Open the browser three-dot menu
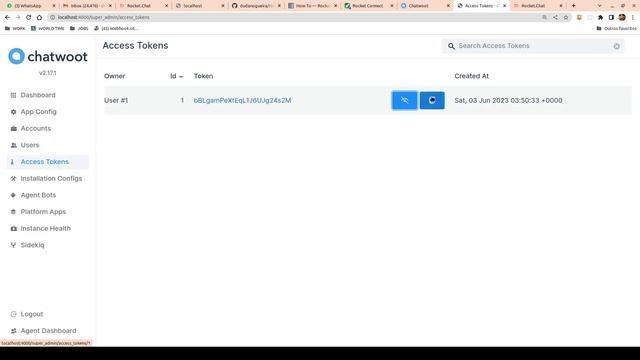The image size is (640, 360). (x=633, y=18)
